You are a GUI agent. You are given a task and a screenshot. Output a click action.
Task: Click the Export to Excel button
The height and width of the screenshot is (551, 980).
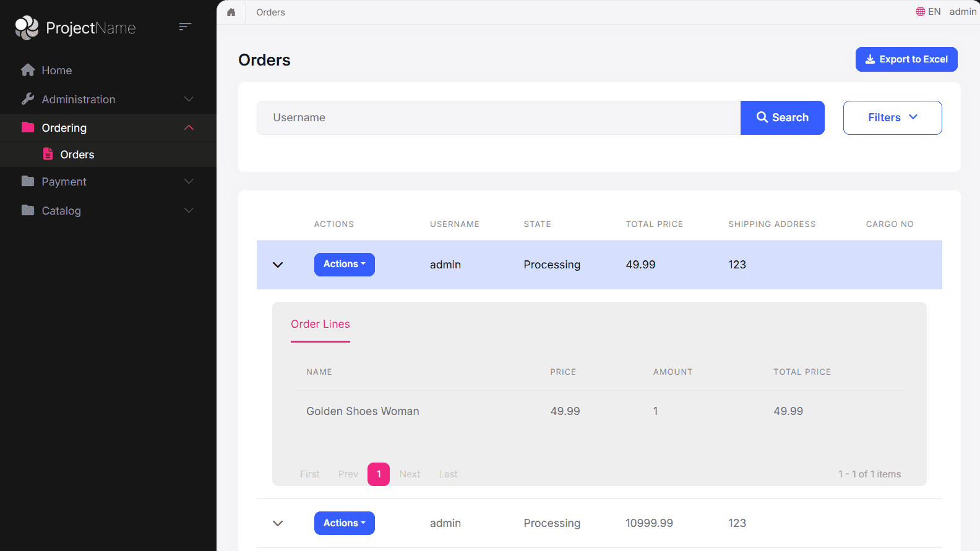(906, 59)
